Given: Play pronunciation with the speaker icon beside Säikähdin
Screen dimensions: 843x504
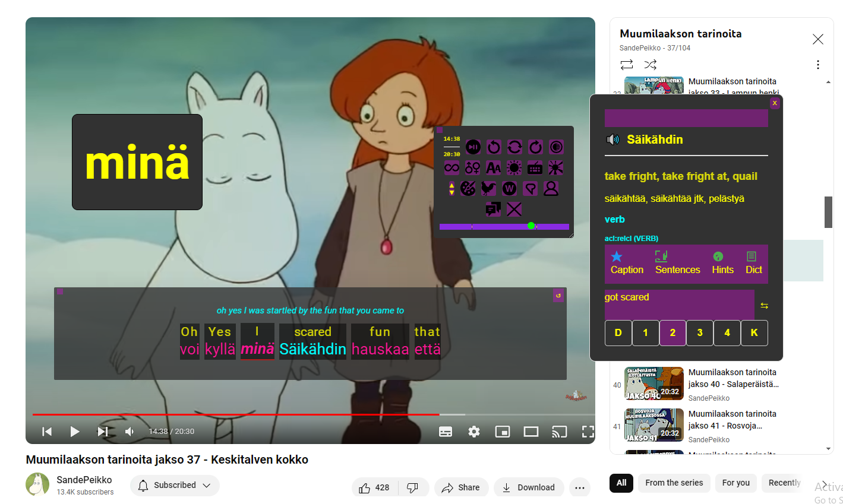Looking at the screenshot, I should [x=612, y=140].
